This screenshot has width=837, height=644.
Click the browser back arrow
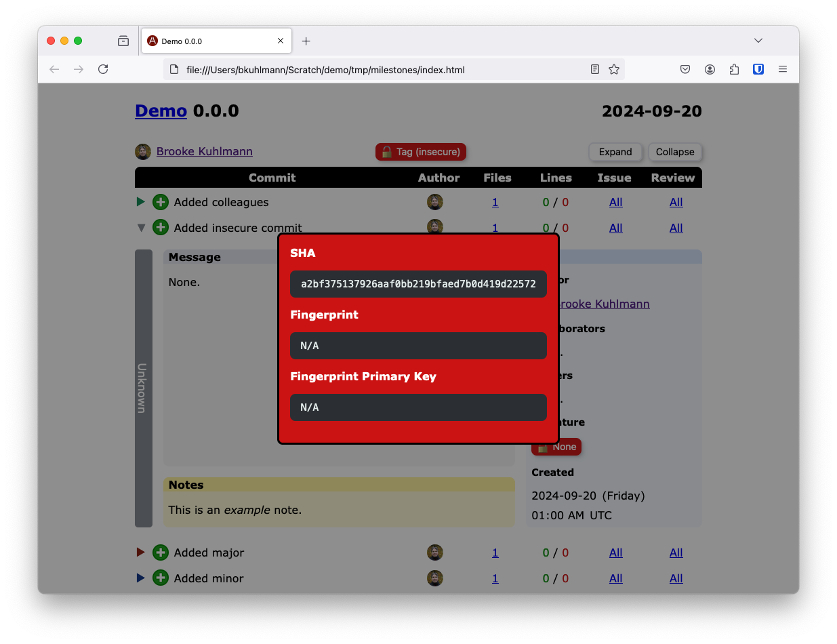click(54, 69)
